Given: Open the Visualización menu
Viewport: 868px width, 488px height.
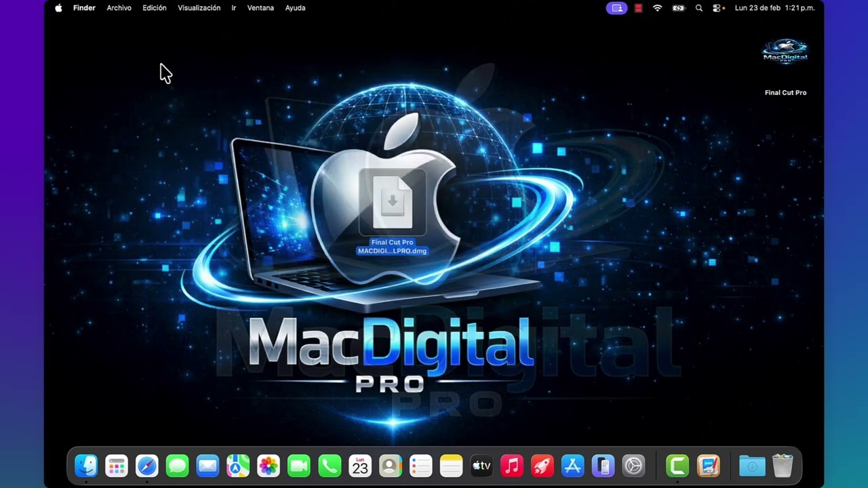Looking at the screenshot, I should click(x=199, y=8).
